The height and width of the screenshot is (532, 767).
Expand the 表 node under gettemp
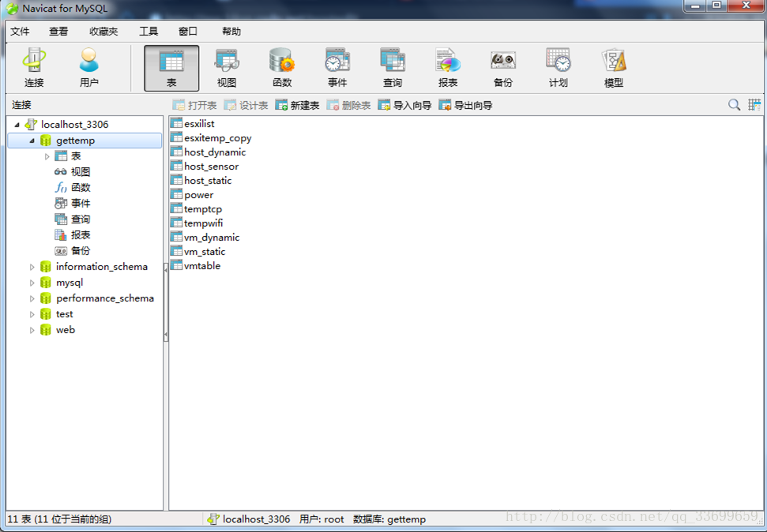[x=47, y=155]
